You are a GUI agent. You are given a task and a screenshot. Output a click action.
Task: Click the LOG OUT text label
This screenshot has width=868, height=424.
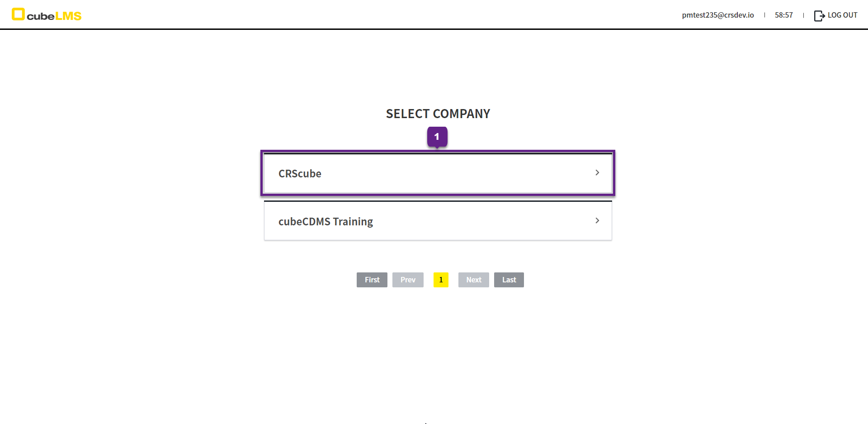pos(842,15)
